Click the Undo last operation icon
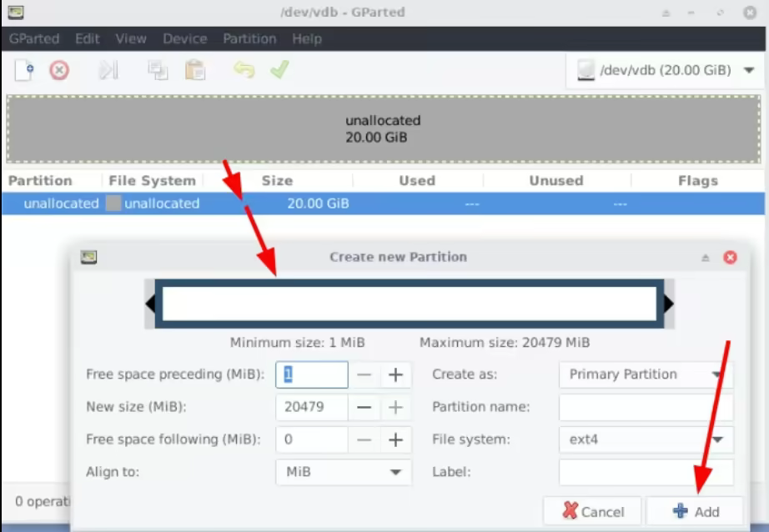 244,71
